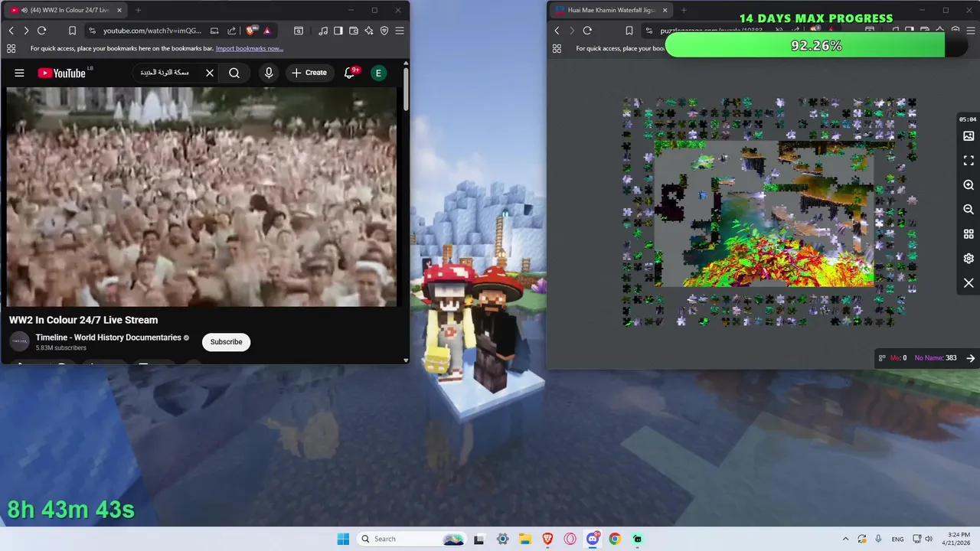The image size is (980, 551).
Task: Mute the WW2 In Colour tab audio
Action: 24,10
